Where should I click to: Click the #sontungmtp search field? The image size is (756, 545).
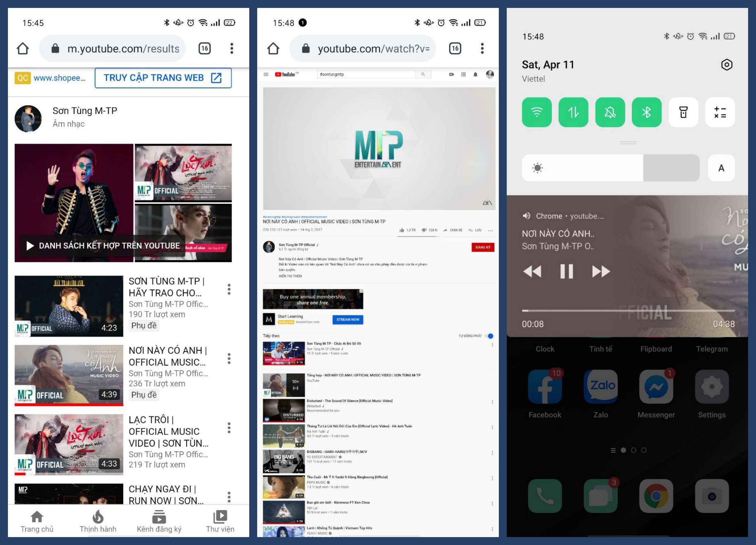tap(366, 74)
